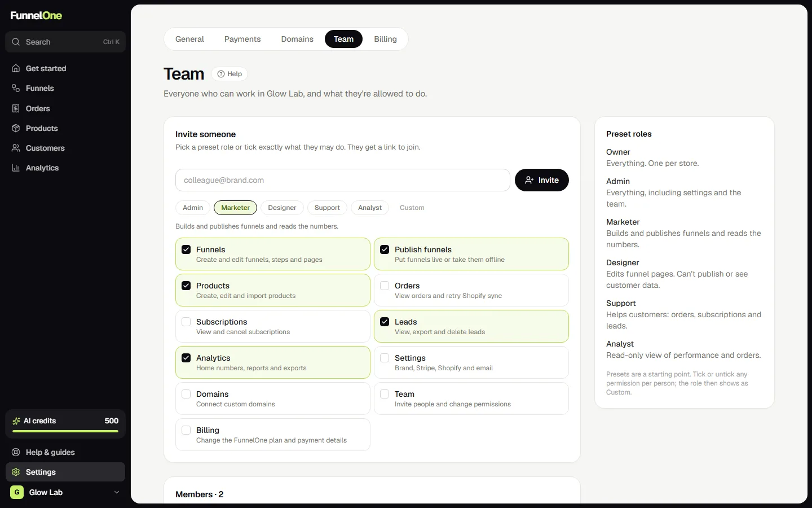Select the Admin preset role
The image size is (812, 508).
[193, 208]
